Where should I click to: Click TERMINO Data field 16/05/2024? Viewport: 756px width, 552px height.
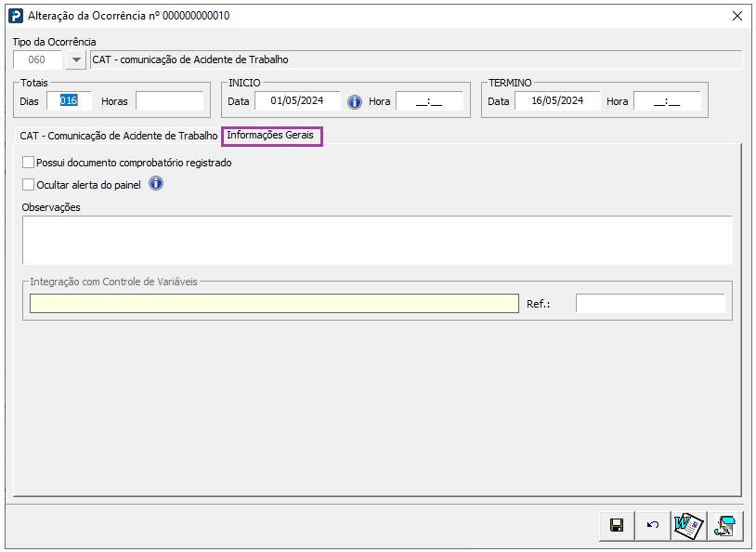click(557, 101)
